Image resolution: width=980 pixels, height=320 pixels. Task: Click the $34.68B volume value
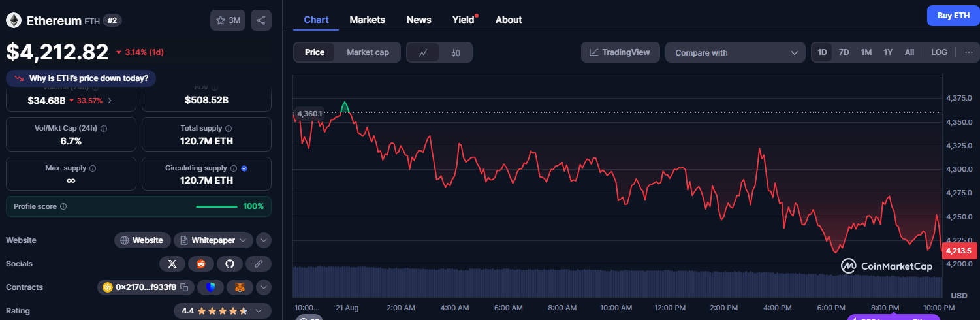coord(46,101)
